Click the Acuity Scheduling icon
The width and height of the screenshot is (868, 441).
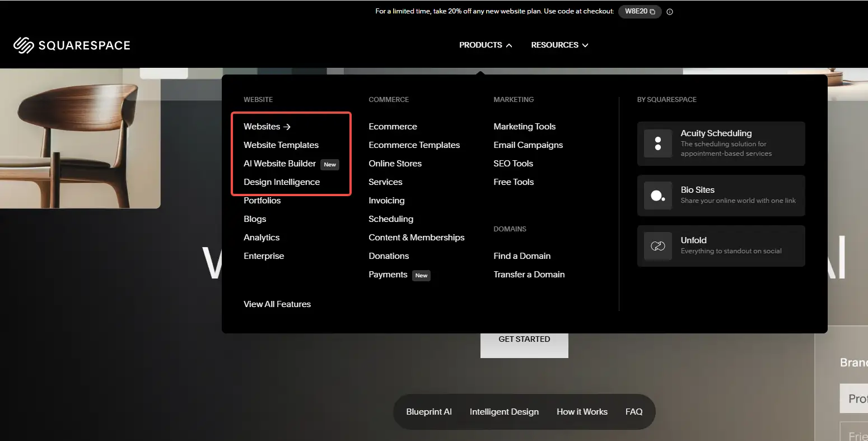pyautogui.click(x=658, y=143)
